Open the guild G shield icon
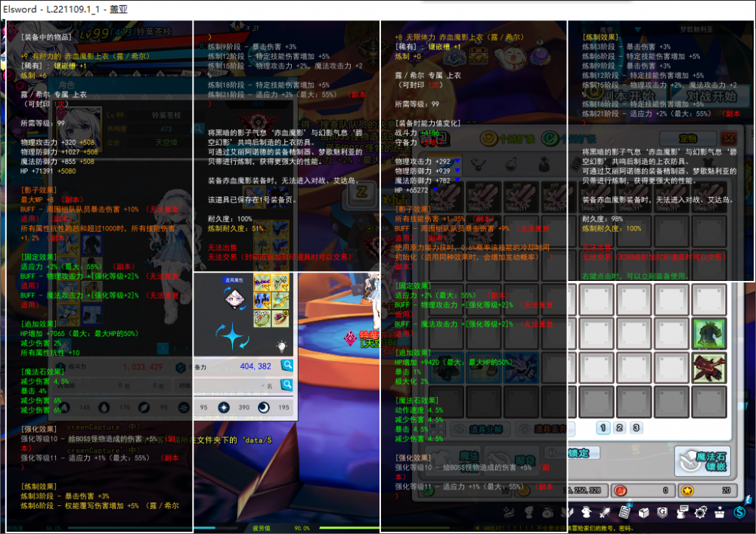This screenshot has height=534, width=756. (x=662, y=512)
